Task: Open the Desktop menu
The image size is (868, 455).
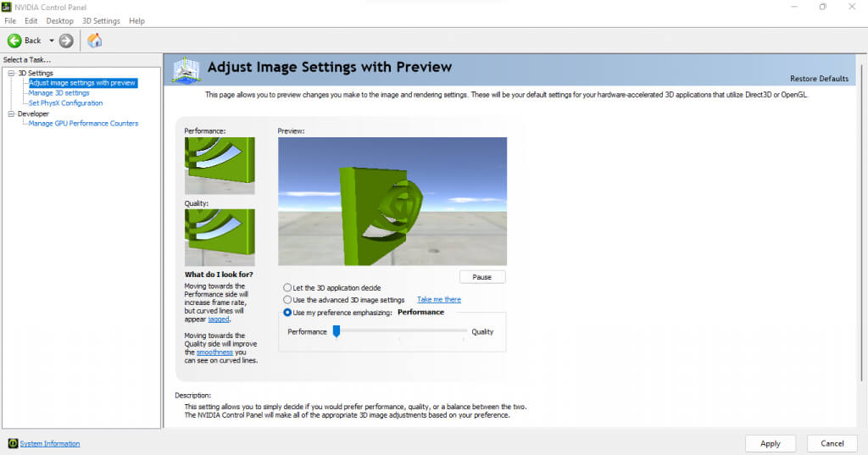Action: click(60, 21)
